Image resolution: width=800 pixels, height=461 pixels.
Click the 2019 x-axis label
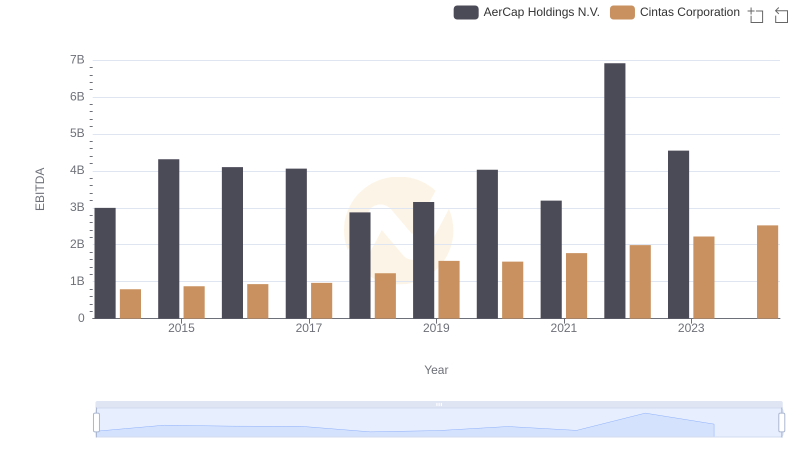click(436, 328)
